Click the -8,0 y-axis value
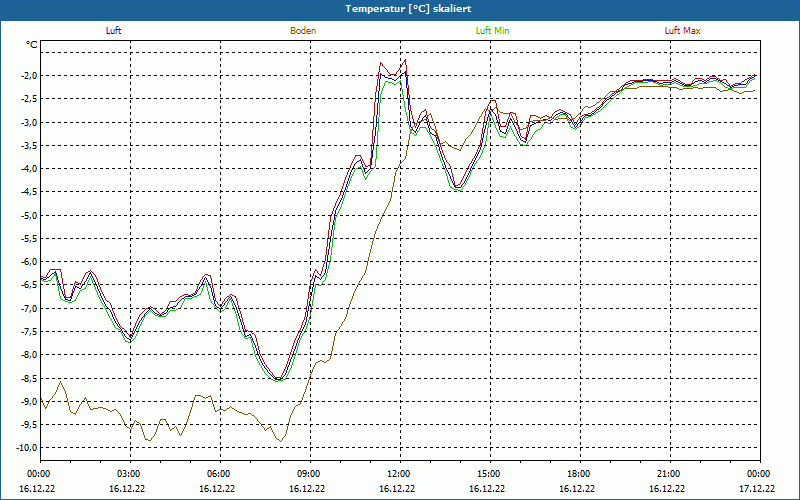The image size is (800, 500). point(30,355)
